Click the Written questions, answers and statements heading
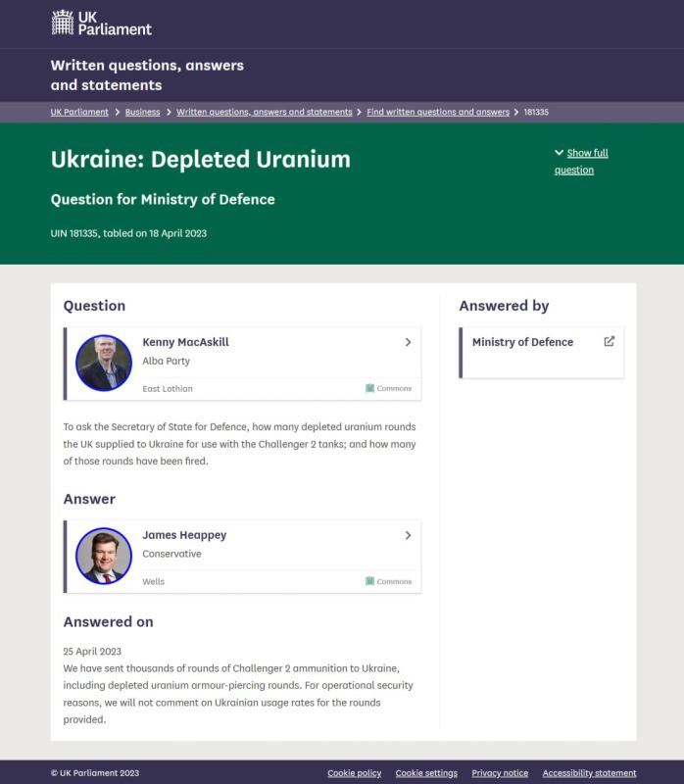 pos(147,74)
